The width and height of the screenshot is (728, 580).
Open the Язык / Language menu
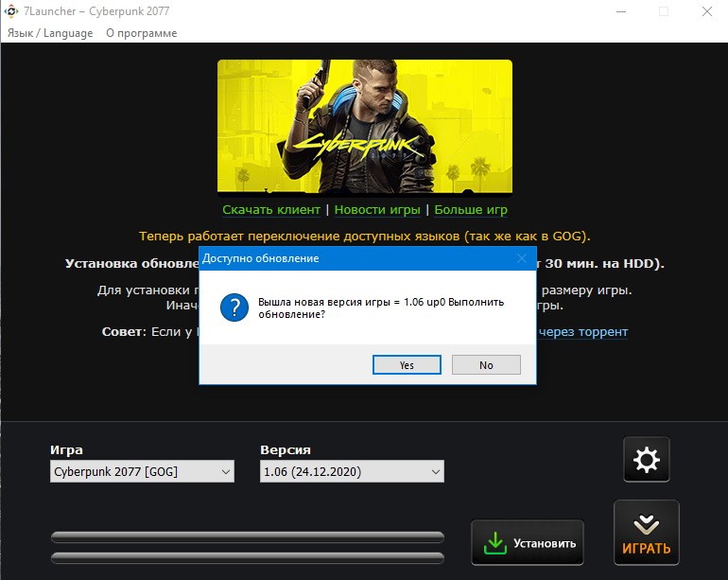[50, 33]
